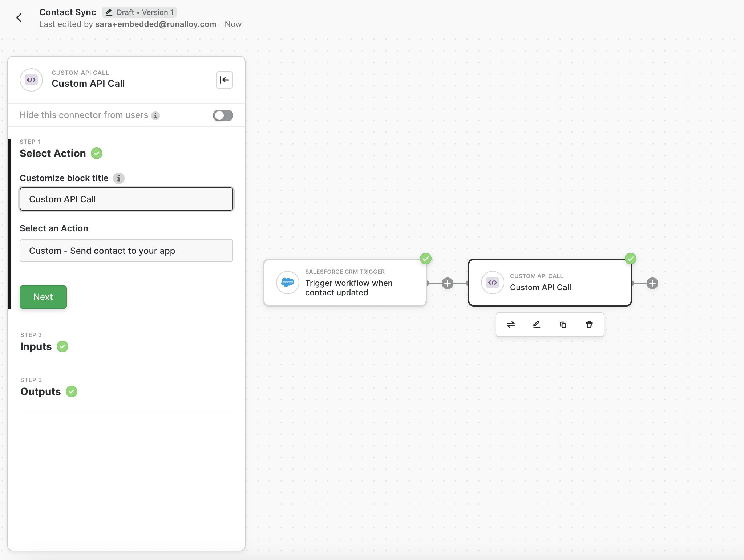The image size is (744, 560).
Task: Duplicate the Custom API Call block
Action: 563,325
